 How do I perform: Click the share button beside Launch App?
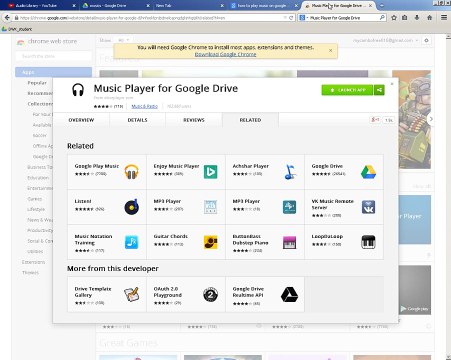pos(379,90)
